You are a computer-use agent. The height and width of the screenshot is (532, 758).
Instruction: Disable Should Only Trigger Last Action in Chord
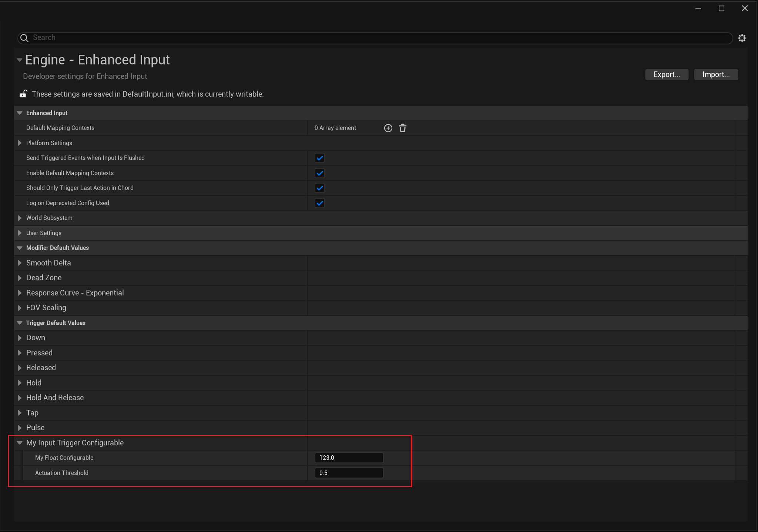click(319, 188)
